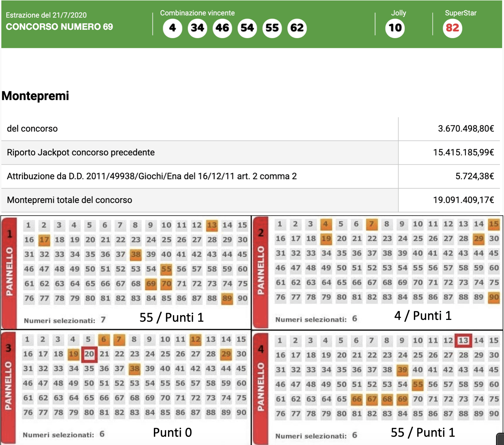Click winning number ball 55 in the header
This screenshot has width=504, height=445.
click(x=272, y=28)
